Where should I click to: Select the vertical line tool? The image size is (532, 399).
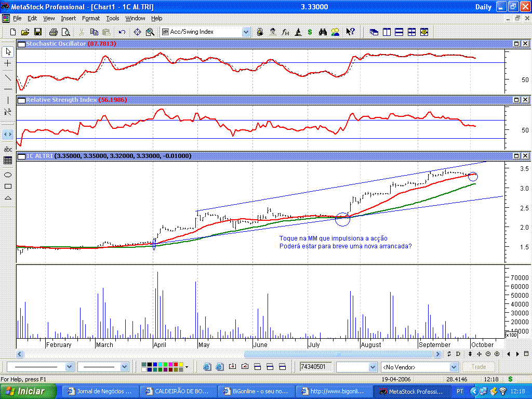(8, 100)
